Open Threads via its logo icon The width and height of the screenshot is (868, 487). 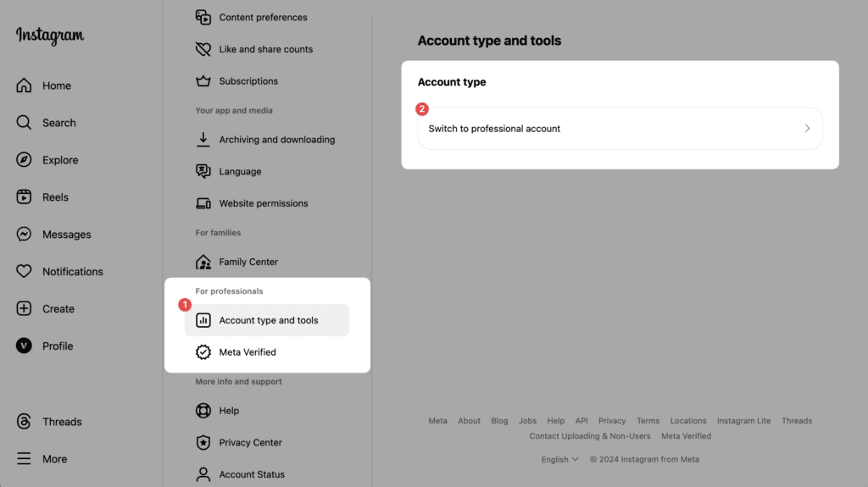tap(24, 421)
